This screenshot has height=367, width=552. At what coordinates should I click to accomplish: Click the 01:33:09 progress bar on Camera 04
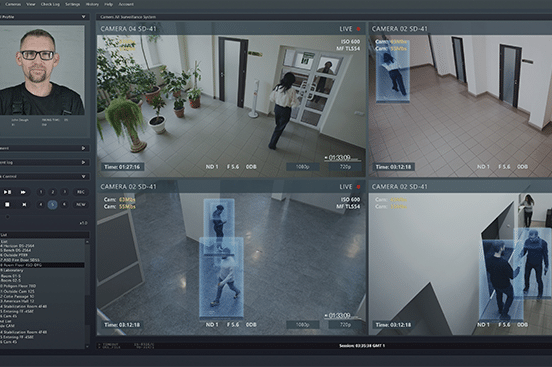coord(343,158)
